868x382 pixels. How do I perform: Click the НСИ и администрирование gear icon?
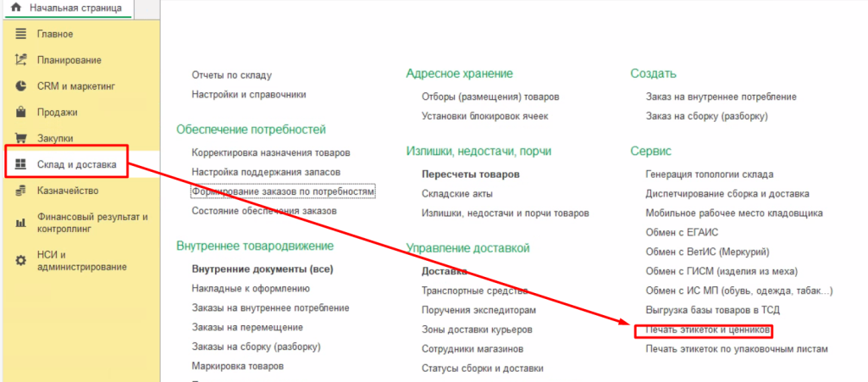(20, 261)
